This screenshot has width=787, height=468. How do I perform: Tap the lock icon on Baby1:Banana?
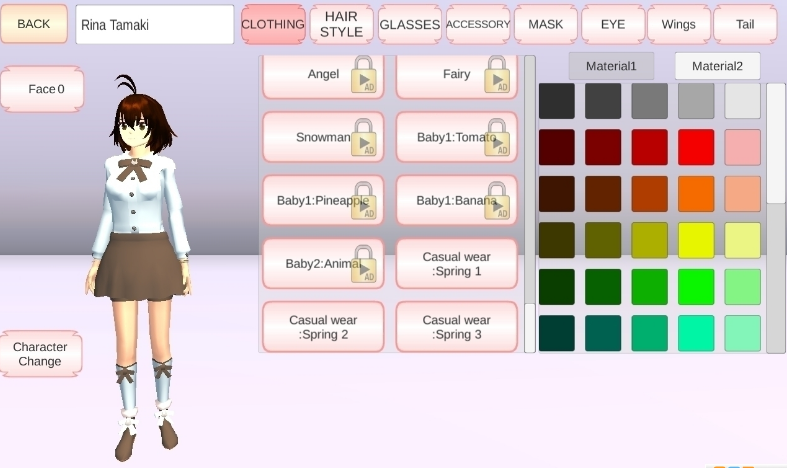coord(497,201)
